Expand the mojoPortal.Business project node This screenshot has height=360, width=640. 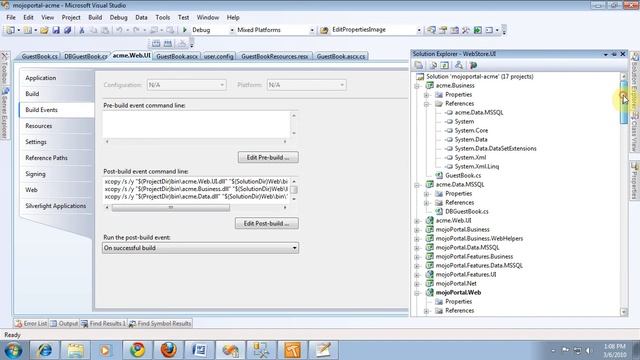click(417, 230)
